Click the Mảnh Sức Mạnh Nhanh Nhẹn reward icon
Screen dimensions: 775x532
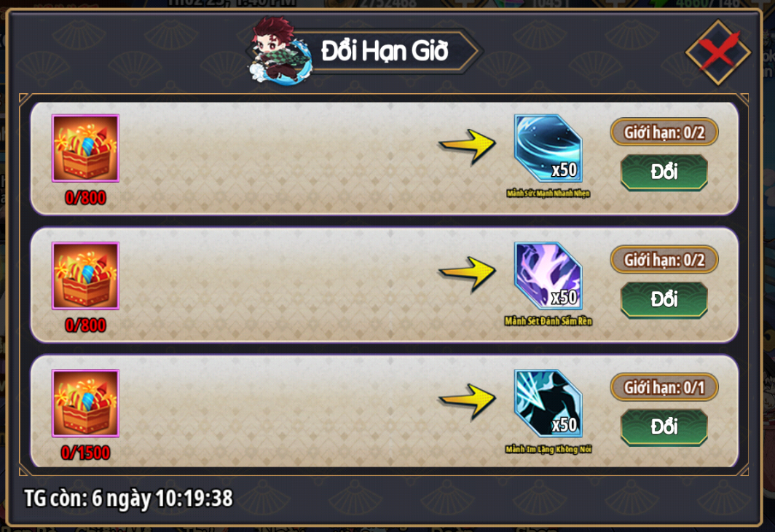tap(548, 148)
